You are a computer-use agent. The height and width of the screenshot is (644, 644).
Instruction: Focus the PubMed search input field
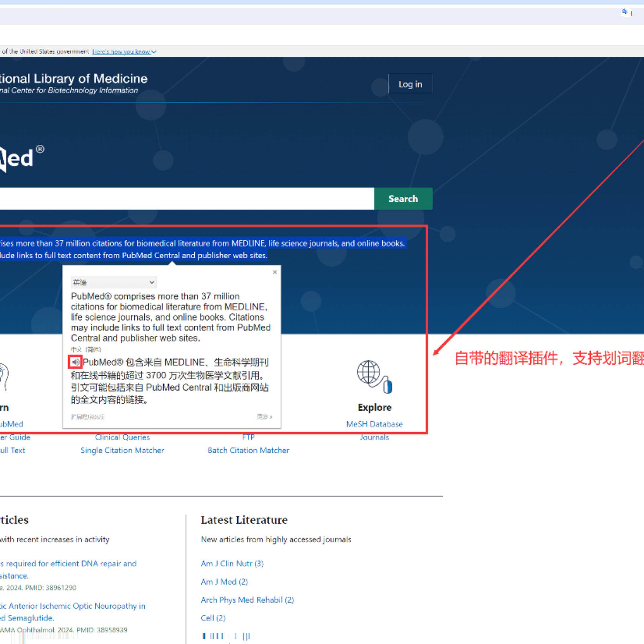(x=187, y=199)
